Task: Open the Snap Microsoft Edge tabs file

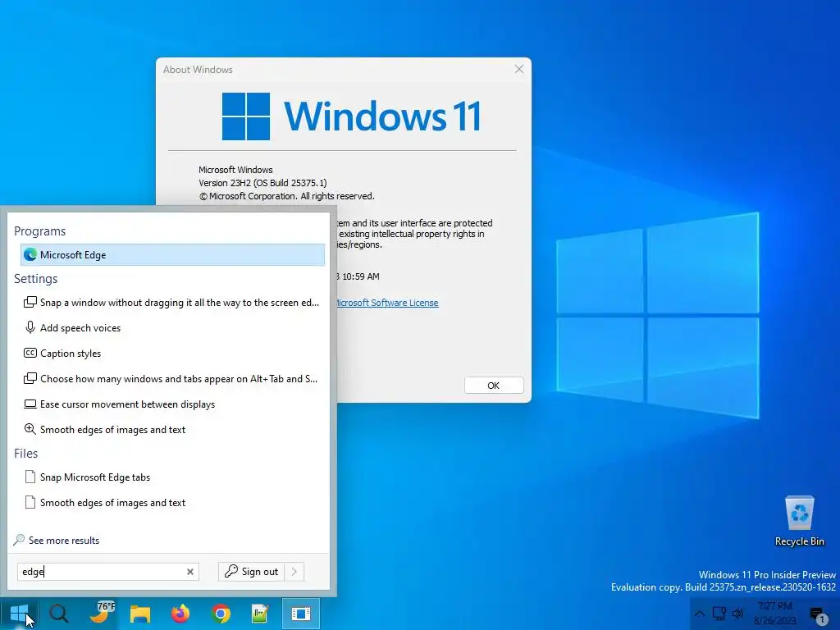Action: tap(172, 477)
